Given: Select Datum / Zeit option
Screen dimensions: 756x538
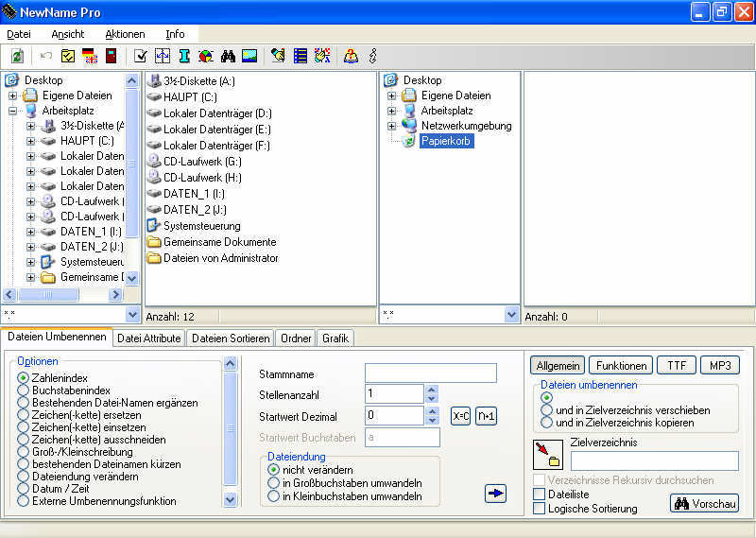Looking at the screenshot, I should pos(23,488).
